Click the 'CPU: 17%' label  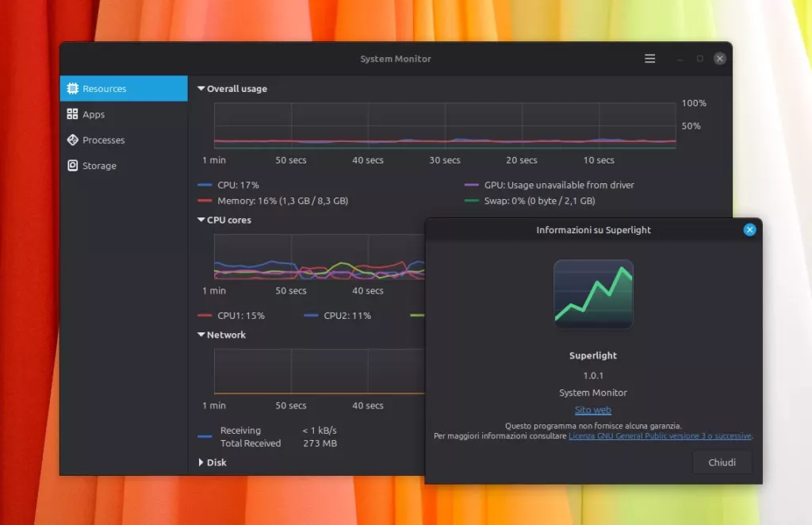point(238,185)
